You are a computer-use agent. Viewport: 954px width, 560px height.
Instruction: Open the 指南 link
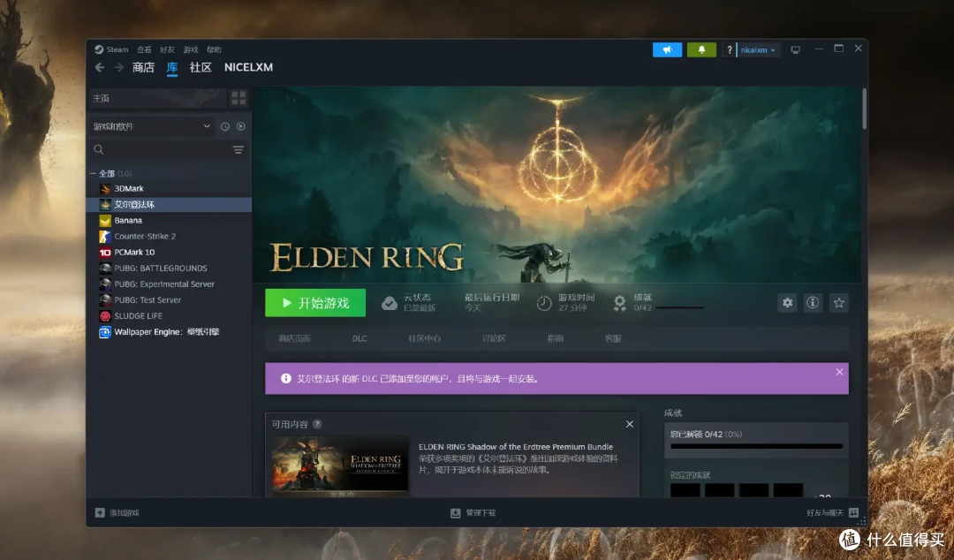click(x=556, y=338)
